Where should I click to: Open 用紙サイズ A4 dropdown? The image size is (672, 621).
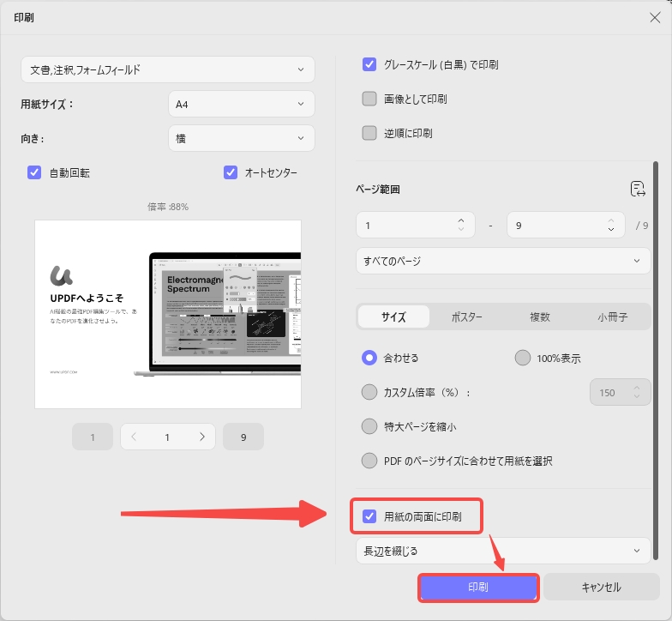[242, 104]
